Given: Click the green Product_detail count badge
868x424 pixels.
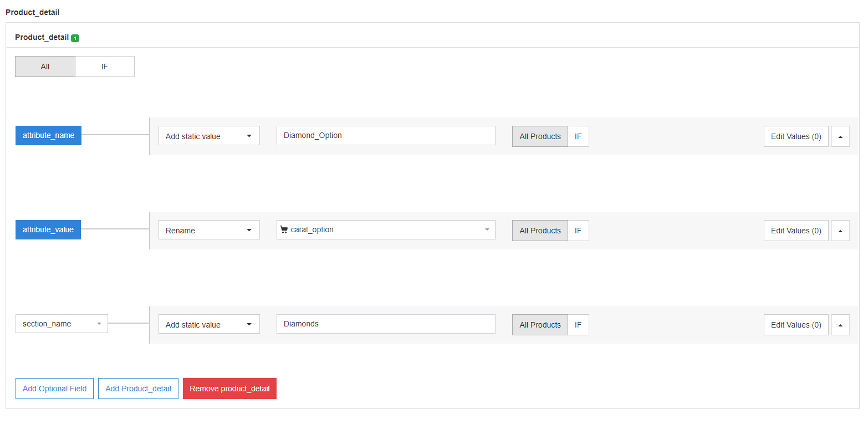Looking at the screenshot, I should pos(75,38).
